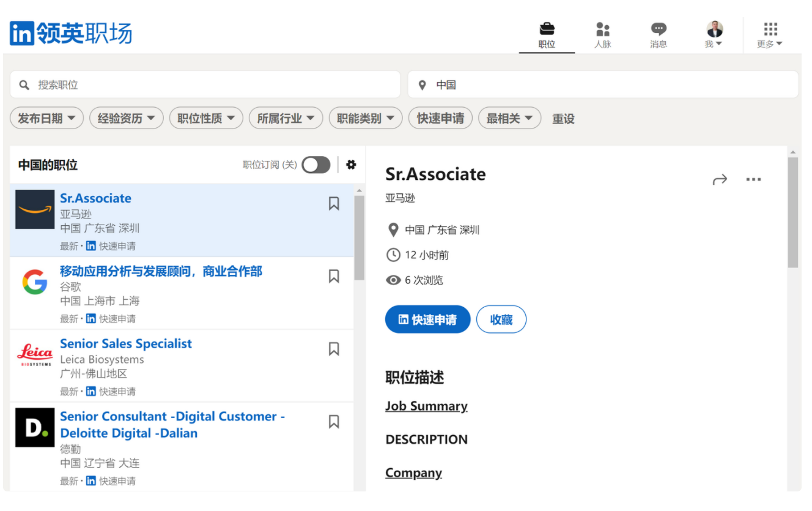The width and height of the screenshot is (812, 511).
Task: Open the 移动应用分析与发展顾问 job
Action: [161, 271]
